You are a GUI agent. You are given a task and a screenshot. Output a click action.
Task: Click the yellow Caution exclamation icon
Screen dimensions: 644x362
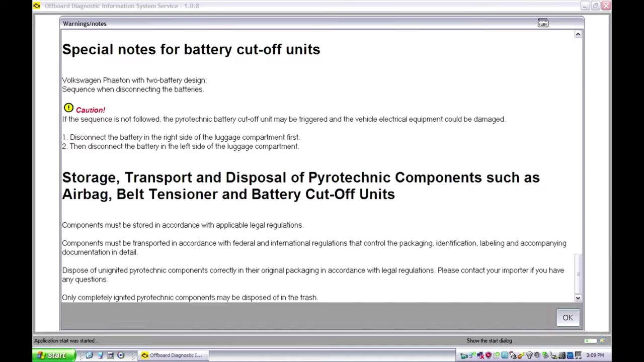coord(68,108)
